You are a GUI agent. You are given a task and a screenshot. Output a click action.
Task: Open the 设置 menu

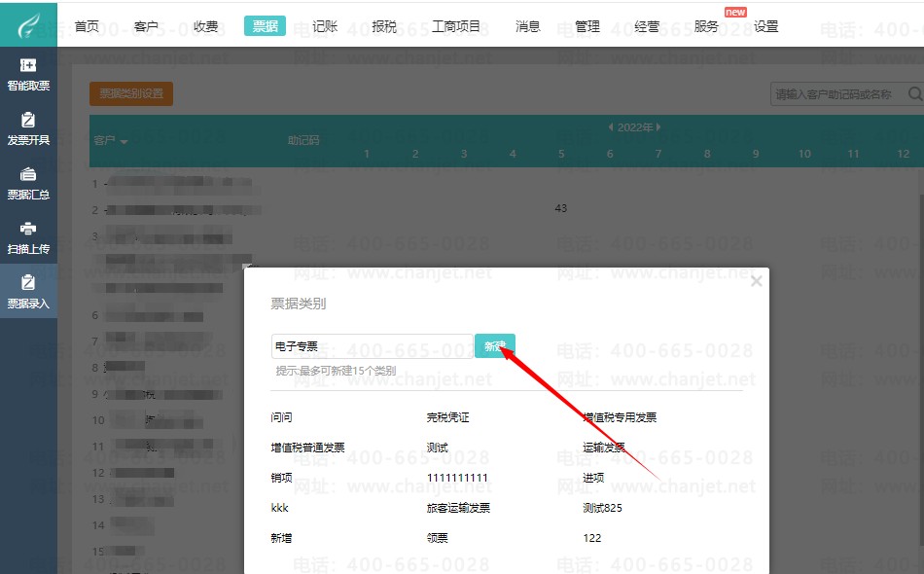tap(766, 26)
